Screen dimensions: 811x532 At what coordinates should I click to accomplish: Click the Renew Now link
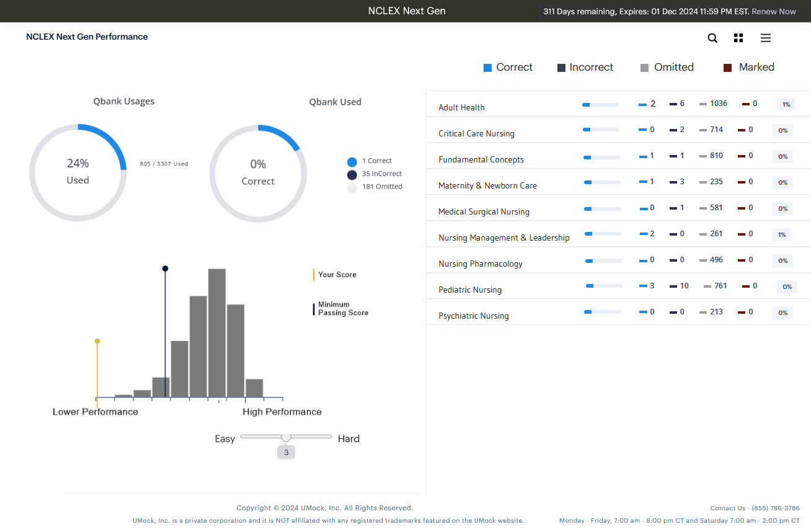point(774,11)
